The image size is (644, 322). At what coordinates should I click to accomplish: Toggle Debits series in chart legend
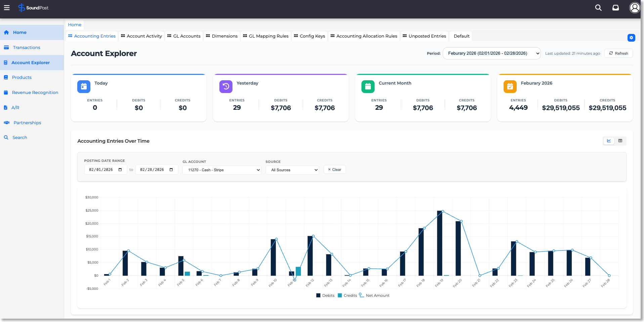tap(325, 295)
